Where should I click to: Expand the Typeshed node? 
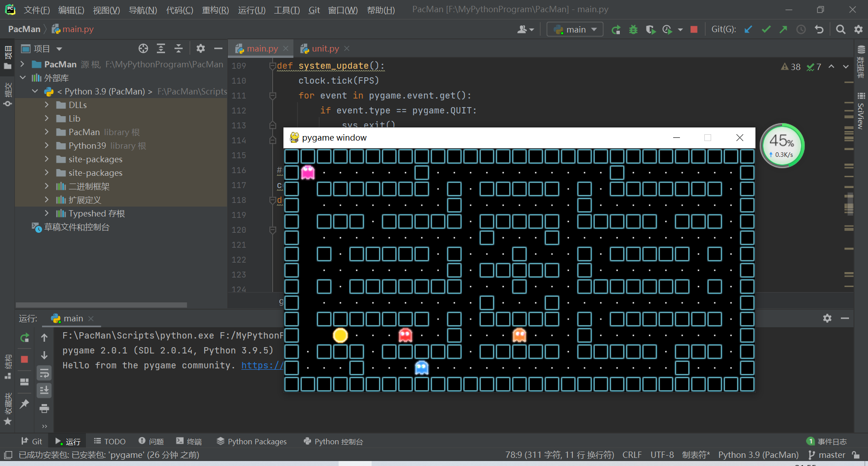pos(47,213)
